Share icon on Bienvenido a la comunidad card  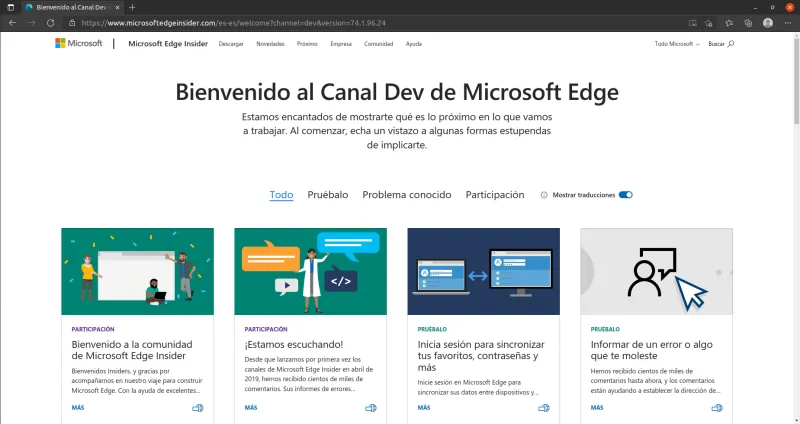[197, 408]
